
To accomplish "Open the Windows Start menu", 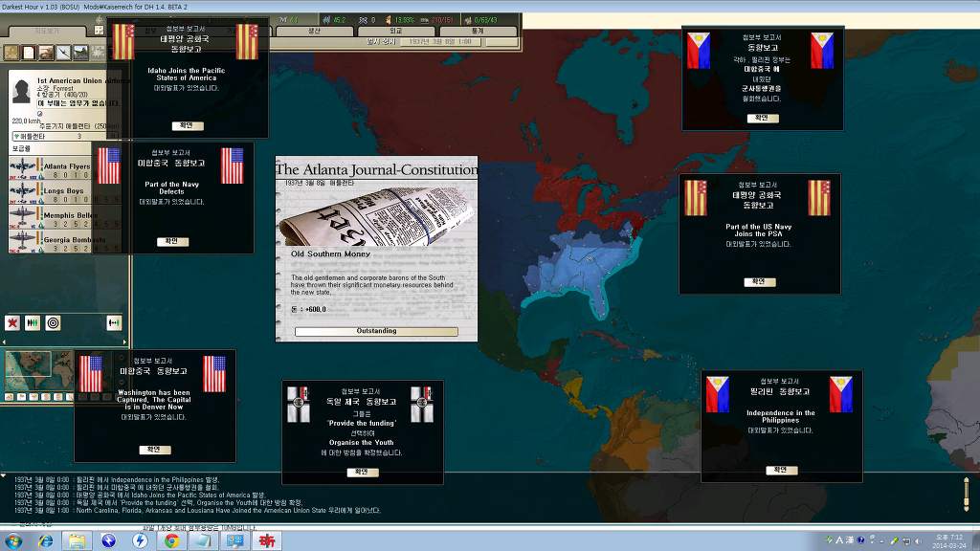I will pyautogui.click(x=13, y=540).
